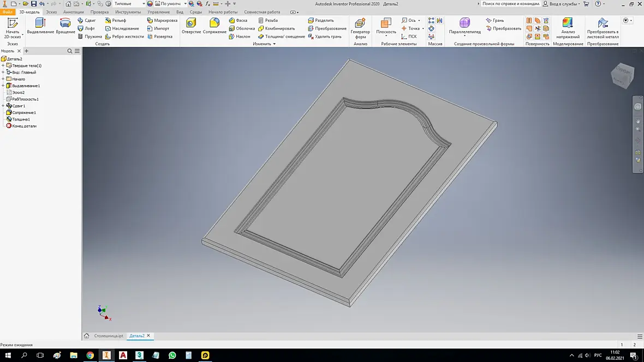Switch to the Проверка ribbon tab
The image size is (644, 362).
point(99,12)
